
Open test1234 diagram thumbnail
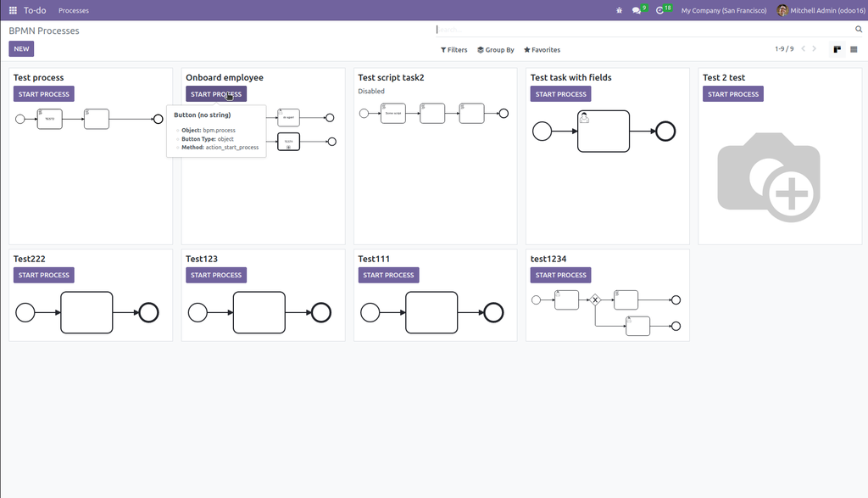(x=605, y=312)
